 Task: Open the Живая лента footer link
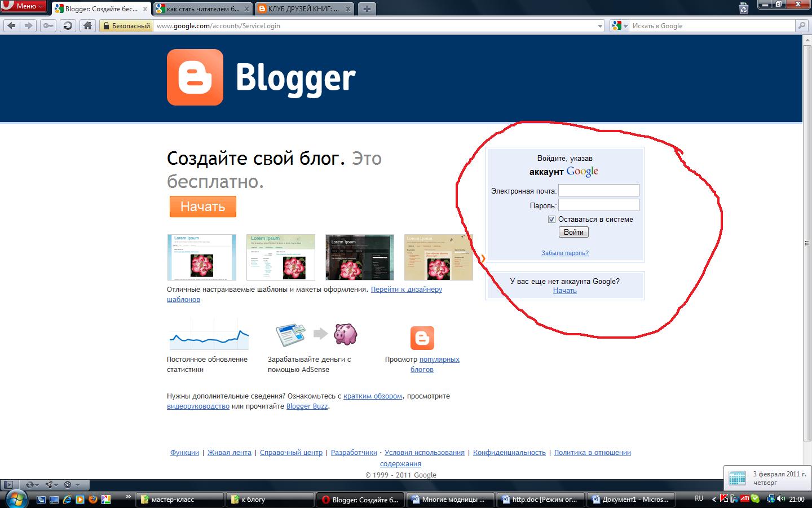pyautogui.click(x=230, y=453)
